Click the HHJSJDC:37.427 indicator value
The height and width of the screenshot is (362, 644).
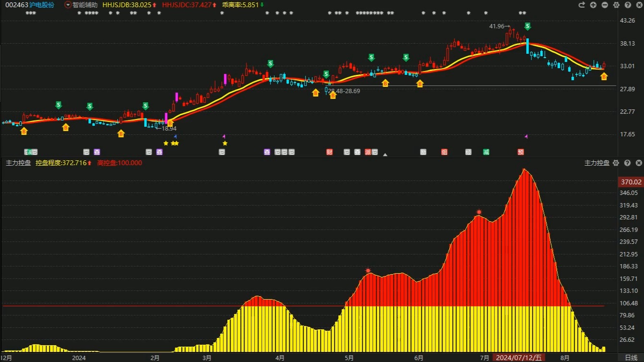tap(186, 5)
